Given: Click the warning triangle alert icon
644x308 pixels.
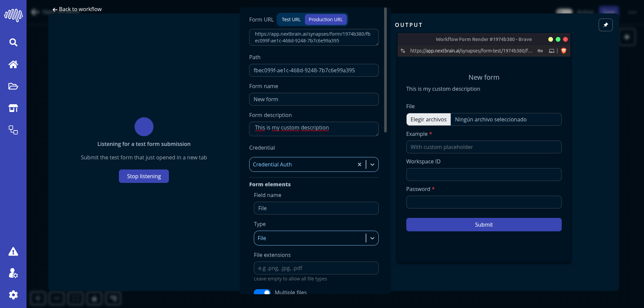Looking at the screenshot, I should click(x=13, y=252).
